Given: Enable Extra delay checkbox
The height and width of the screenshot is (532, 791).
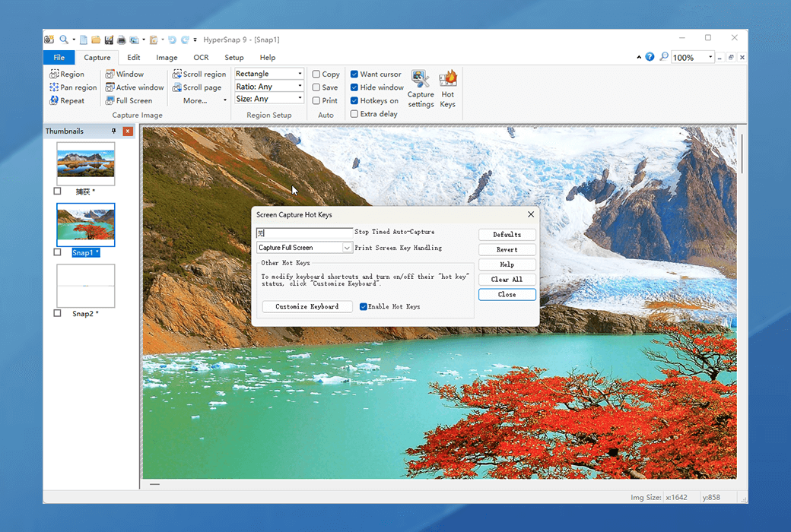Looking at the screenshot, I should coord(354,114).
